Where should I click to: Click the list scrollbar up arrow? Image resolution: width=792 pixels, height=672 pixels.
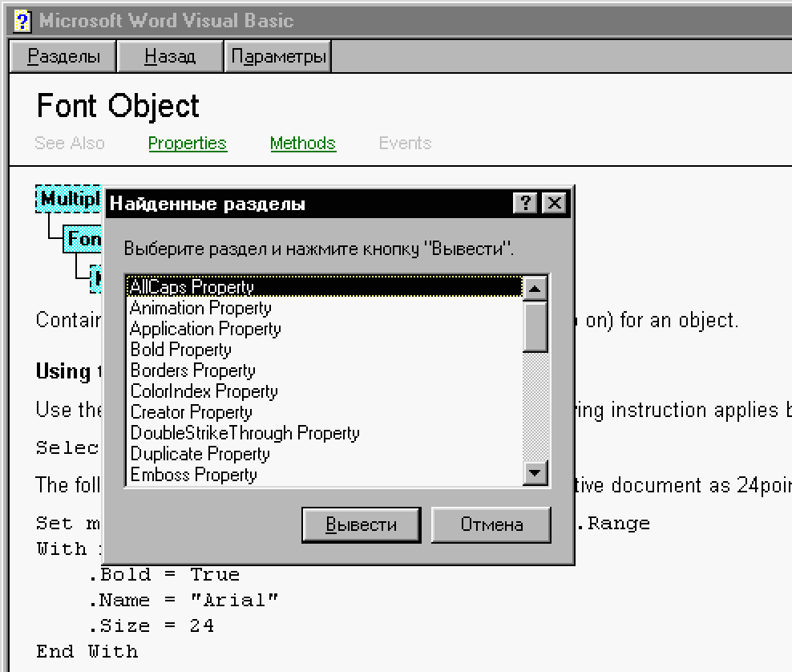535,289
